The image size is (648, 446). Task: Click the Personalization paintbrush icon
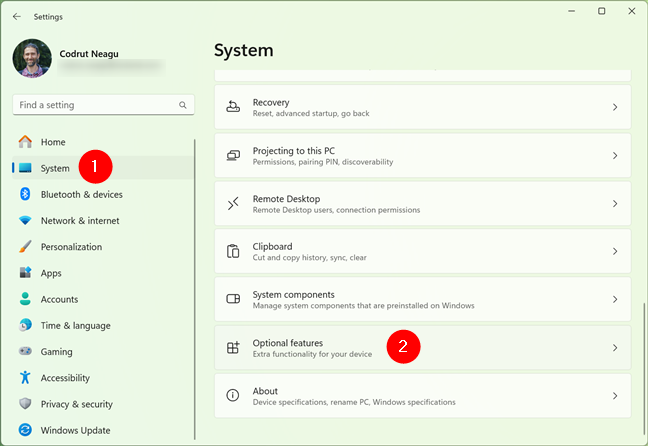coord(25,246)
